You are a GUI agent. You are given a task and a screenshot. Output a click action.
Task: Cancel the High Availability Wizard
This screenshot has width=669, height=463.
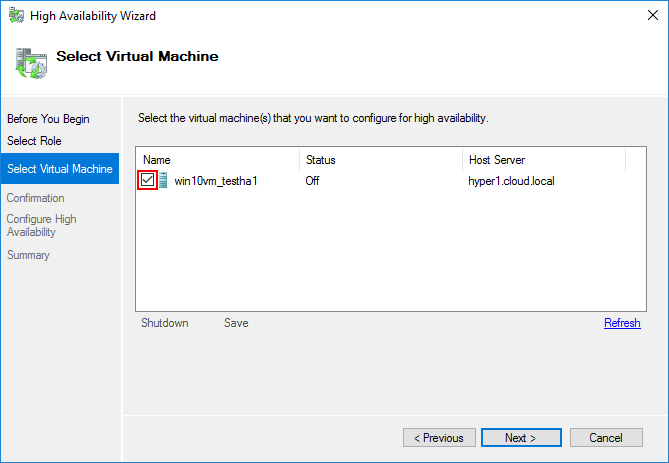click(x=606, y=438)
